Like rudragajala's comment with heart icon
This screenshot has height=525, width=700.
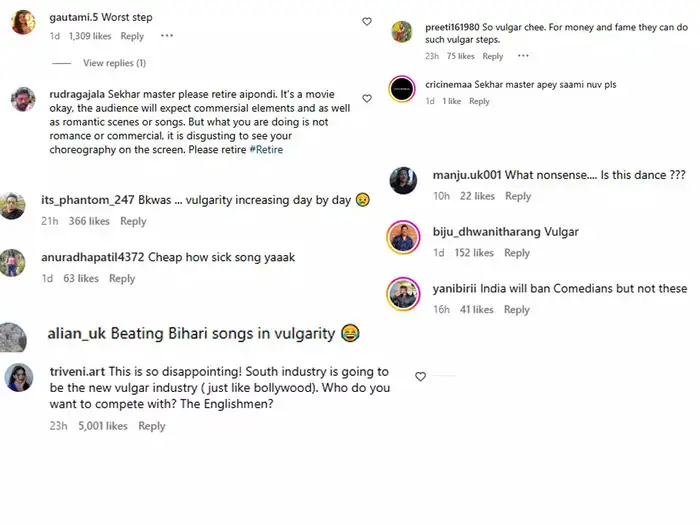367,98
